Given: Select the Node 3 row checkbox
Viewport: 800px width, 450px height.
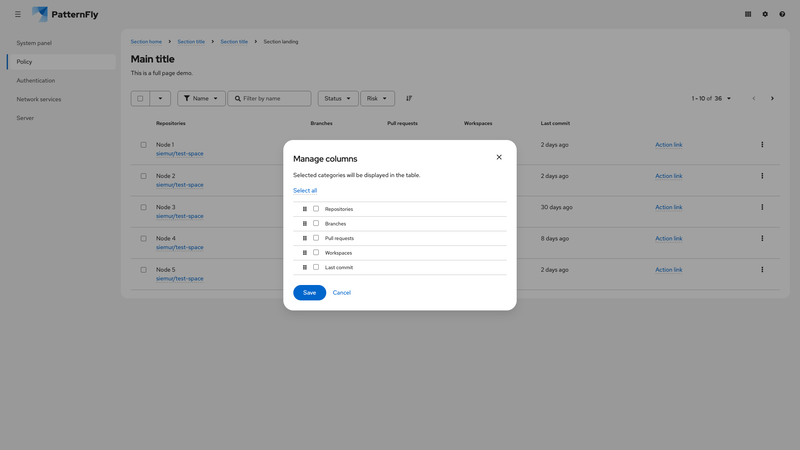Looking at the screenshot, I should 143,207.
